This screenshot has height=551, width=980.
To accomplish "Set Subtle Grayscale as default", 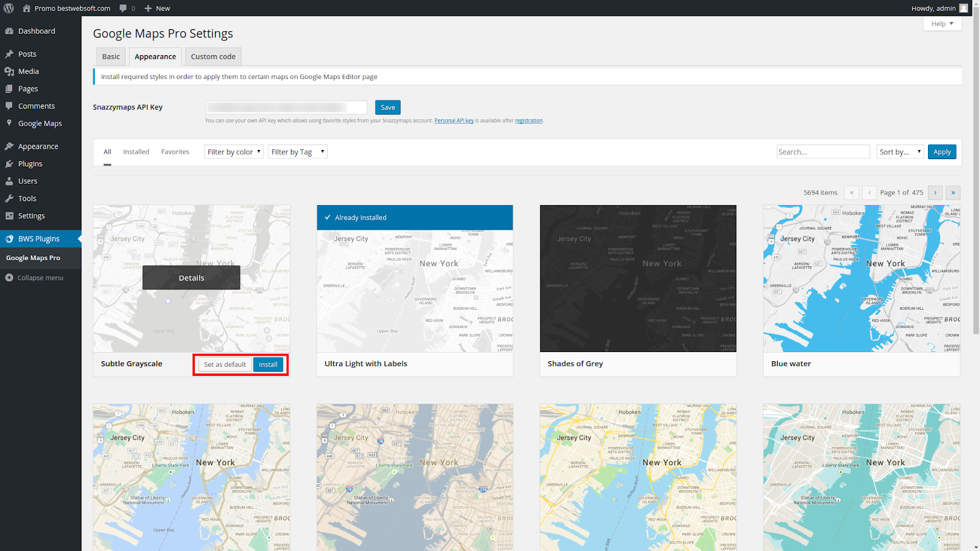I will (x=225, y=364).
